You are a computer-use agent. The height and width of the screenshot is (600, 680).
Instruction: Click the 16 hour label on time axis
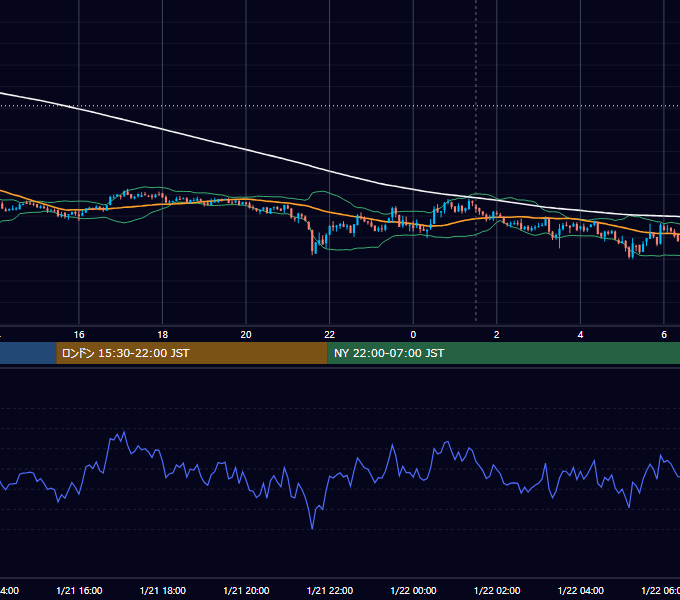tap(79, 335)
